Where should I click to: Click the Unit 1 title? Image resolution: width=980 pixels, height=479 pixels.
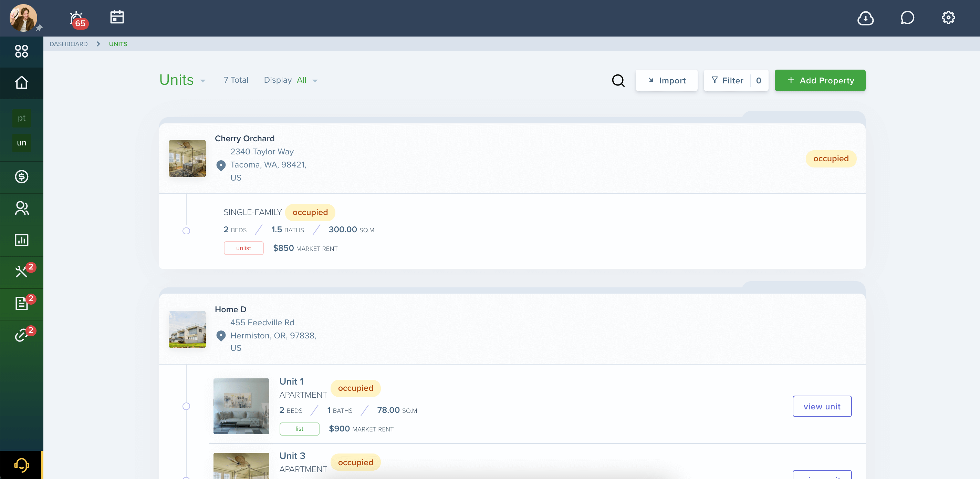[x=291, y=381]
